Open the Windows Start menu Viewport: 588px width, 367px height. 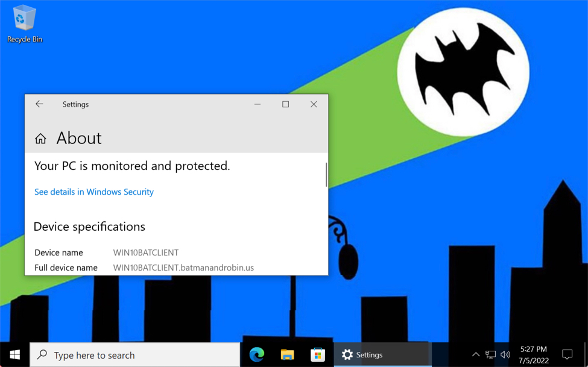[14, 354]
